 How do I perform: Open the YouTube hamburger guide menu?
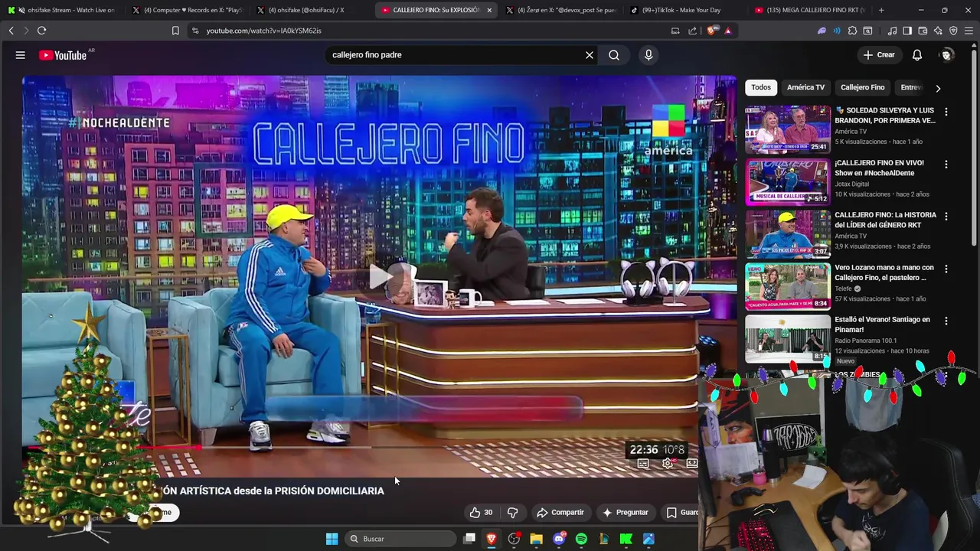pyautogui.click(x=21, y=55)
